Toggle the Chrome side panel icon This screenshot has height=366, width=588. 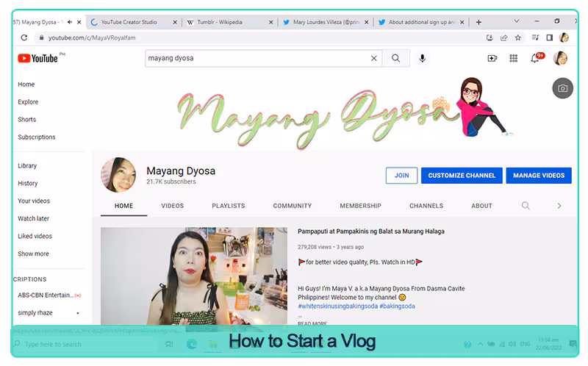[549, 37]
